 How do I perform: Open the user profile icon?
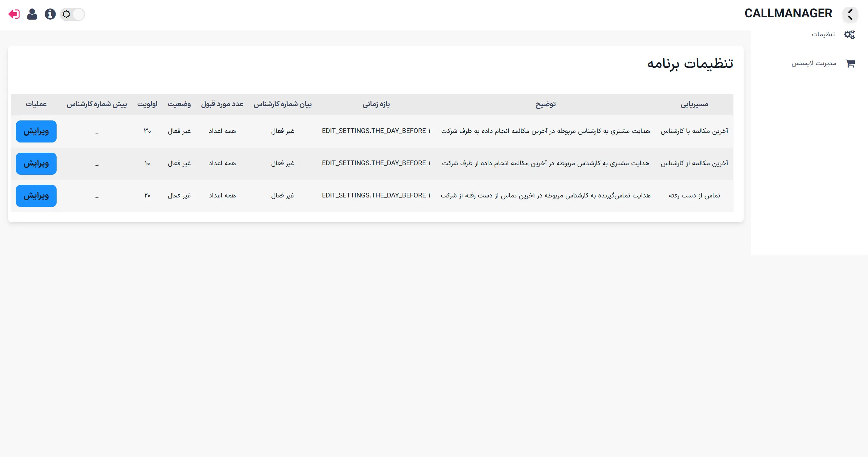[x=32, y=14]
